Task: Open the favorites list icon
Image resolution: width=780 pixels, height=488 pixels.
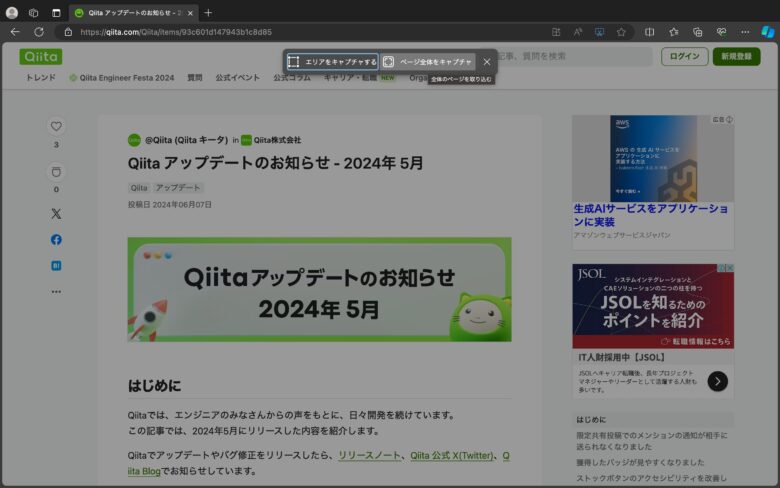Action: coord(674,32)
